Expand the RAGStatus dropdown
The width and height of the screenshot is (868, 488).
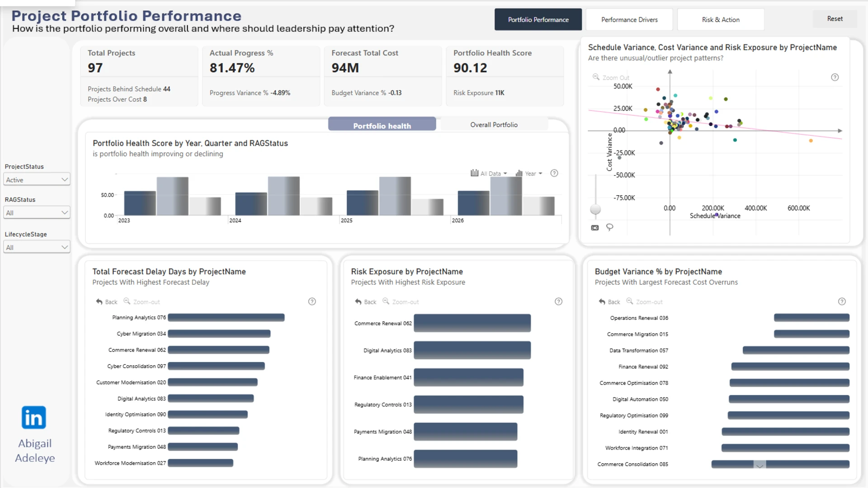(37, 212)
